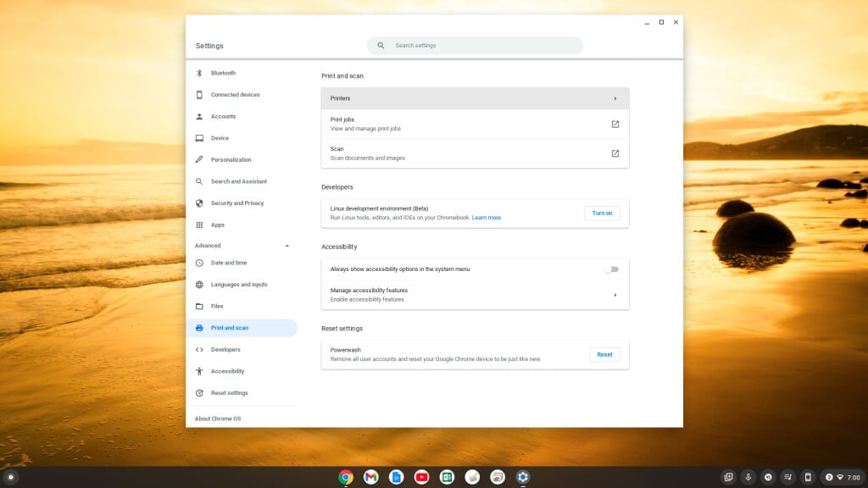Expand the Printers row arrow
Viewport: 868px width, 488px height.
click(615, 98)
